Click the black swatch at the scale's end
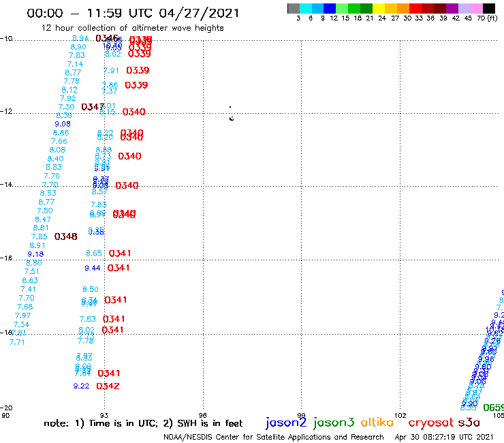 pos(489,8)
